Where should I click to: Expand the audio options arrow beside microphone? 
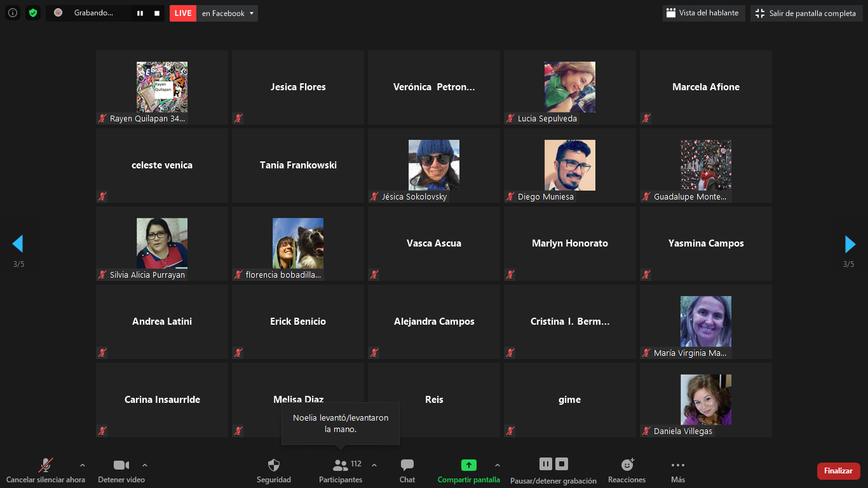coord(82,465)
